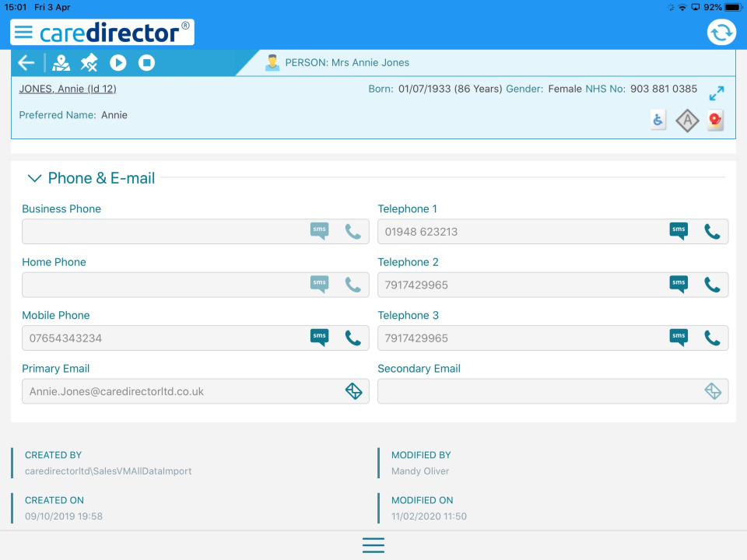Call the Mobile Phone 07654343234
The image size is (747, 560).
point(353,338)
